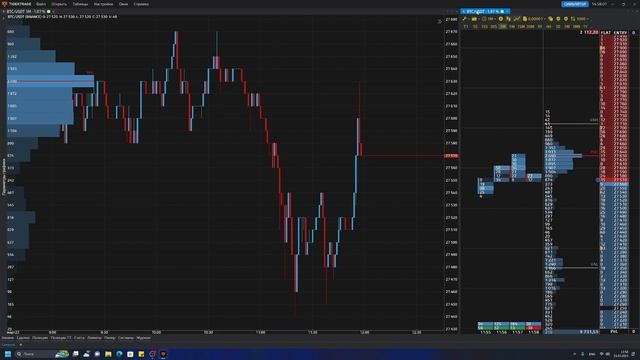The image size is (640, 360).
Task: Open File Explorer from the taskbar
Action: [108, 354]
